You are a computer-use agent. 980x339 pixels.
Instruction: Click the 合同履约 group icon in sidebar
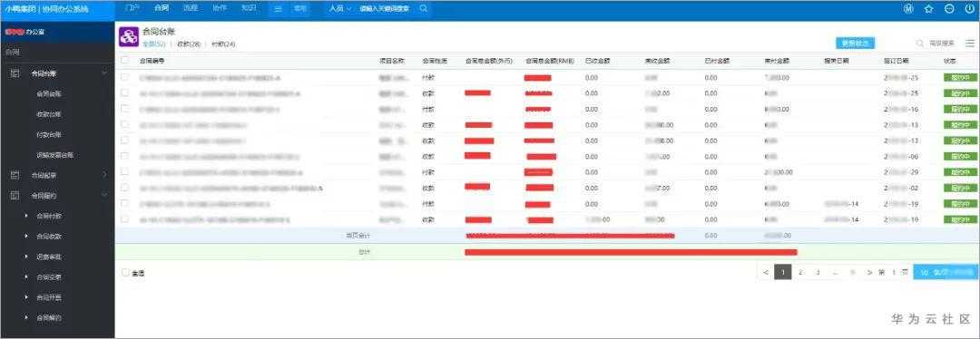15,196
